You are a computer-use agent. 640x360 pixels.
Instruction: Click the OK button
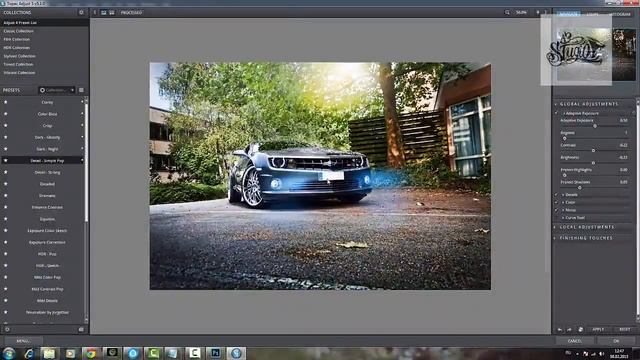point(616,341)
